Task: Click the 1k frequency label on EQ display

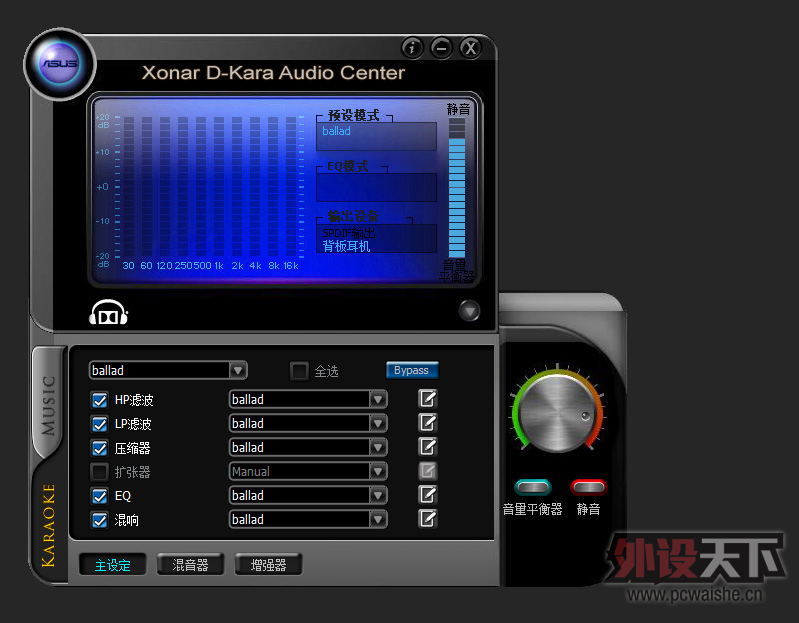Action: click(x=219, y=265)
